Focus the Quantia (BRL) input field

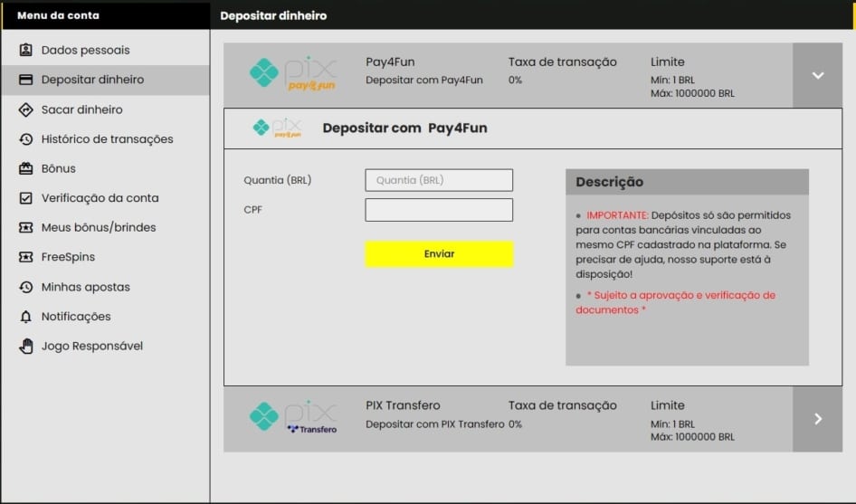point(439,180)
